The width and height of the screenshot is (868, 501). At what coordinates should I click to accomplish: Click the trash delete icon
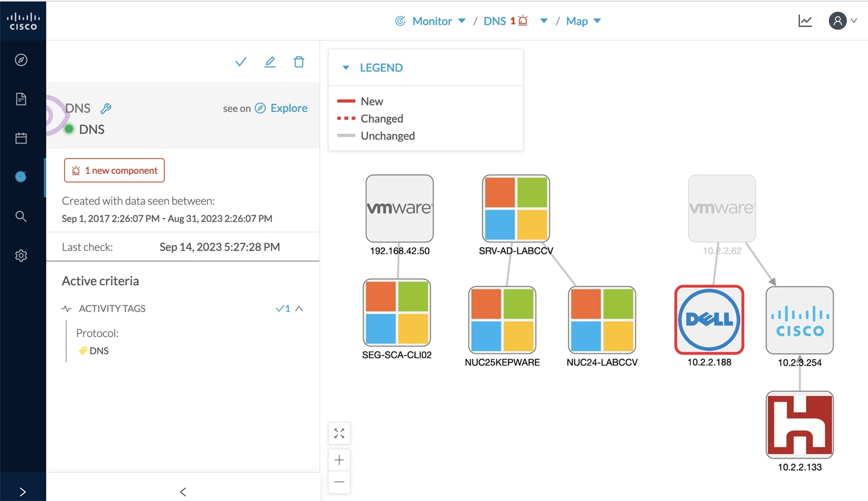click(299, 62)
